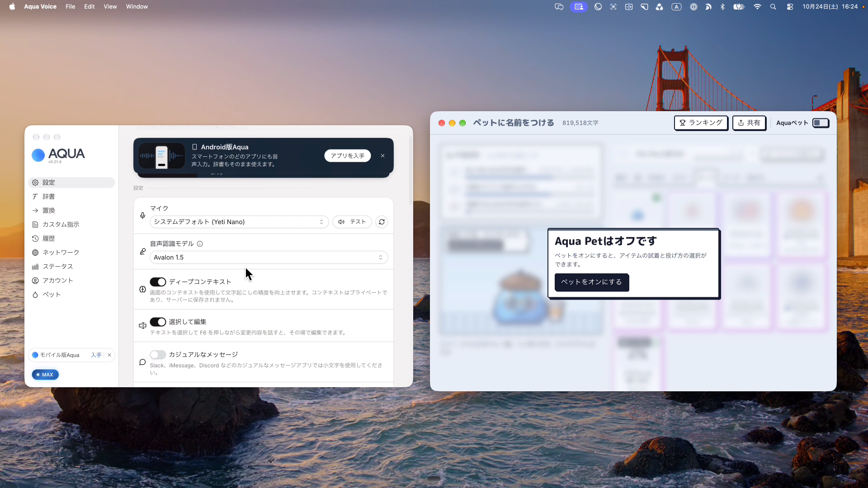
Task: Open the Edit menu
Action: coord(90,7)
